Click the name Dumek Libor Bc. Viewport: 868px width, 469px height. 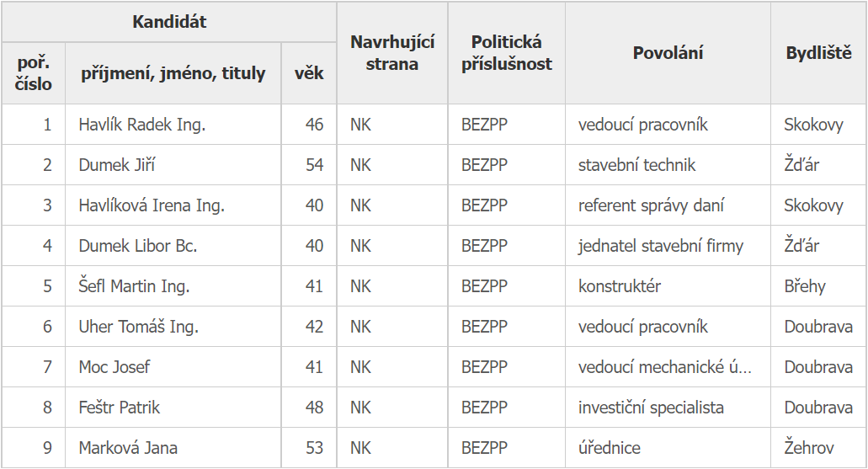[138, 246]
